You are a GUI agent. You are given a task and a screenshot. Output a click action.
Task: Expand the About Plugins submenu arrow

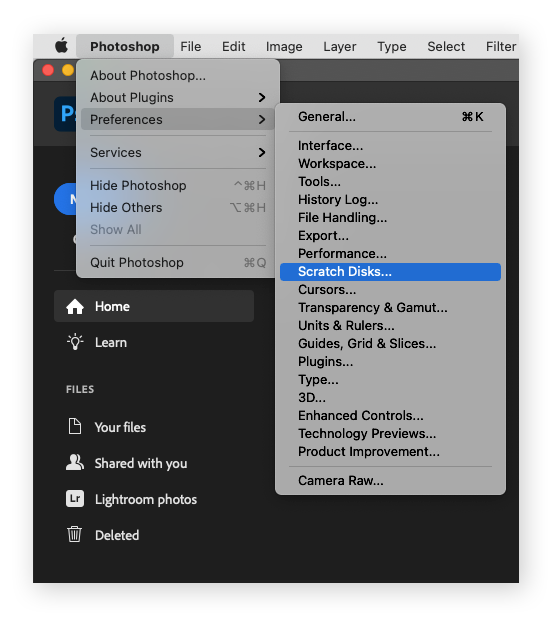pyautogui.click(x=262, y=97)
